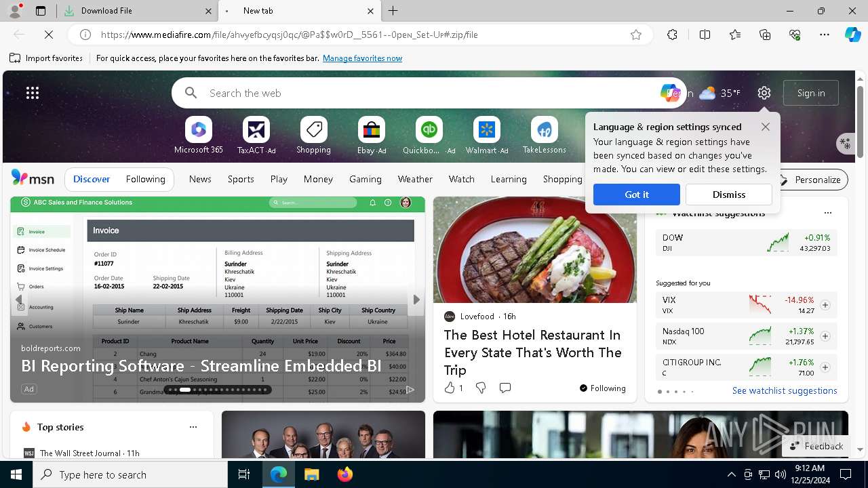
Task: Open the Favorites toolbar icon
Action: tap(735, 35)
